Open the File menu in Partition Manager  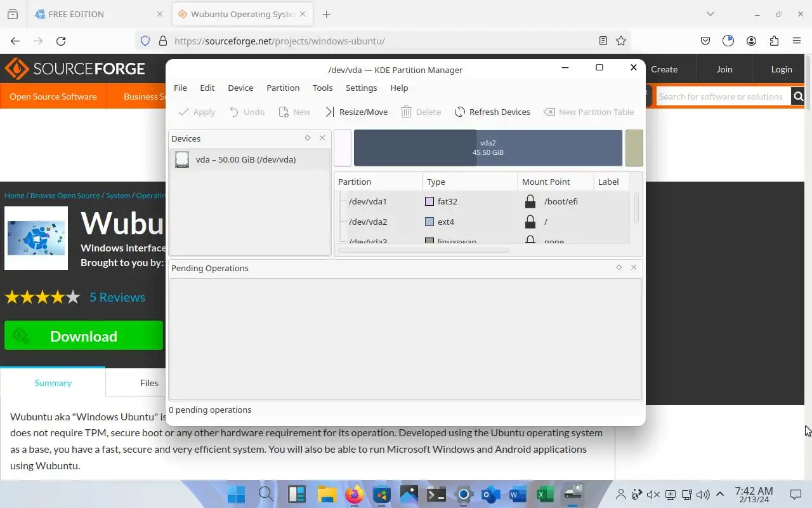[180, 88]
